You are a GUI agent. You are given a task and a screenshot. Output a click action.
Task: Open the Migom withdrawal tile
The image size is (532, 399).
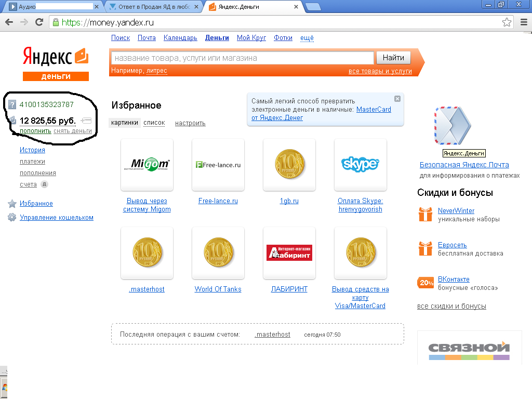147,165
